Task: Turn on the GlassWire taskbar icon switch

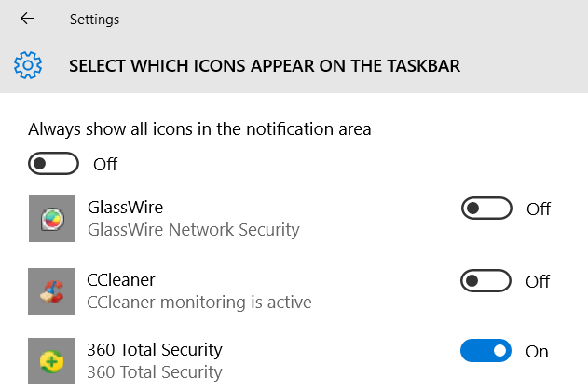Action: 486,209
